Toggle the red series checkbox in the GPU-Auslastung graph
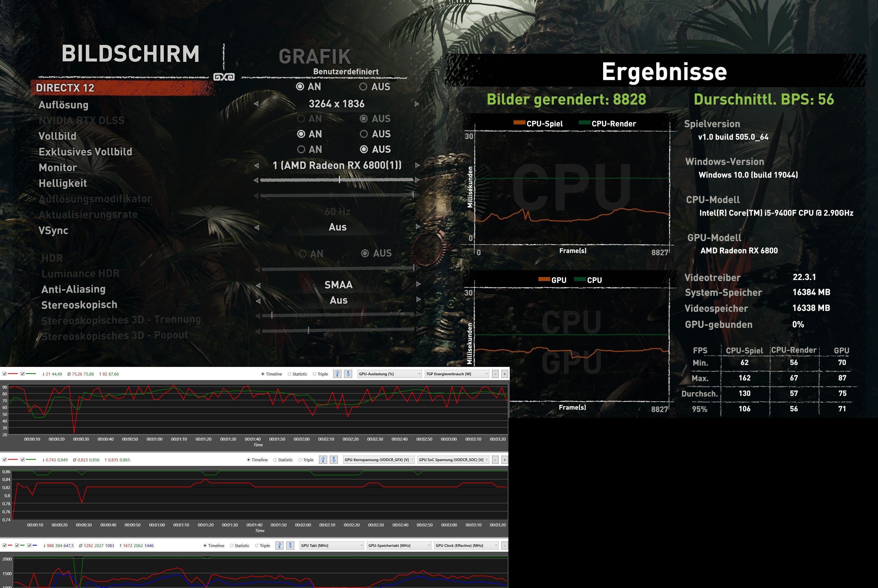Image resolution: width=878 pixels, height=588 pixels. click(x=5, y=374)
